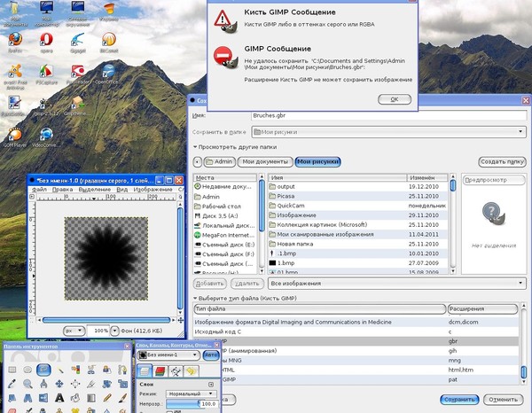Open the Файл menu in image window
532x413 pixels.
tap(39, 189)
